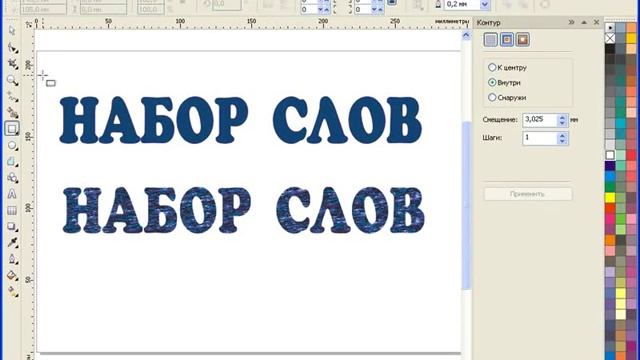Click the outline pen width icon
640x360 pixels.
pyautogui.click(x=438, y=4)
